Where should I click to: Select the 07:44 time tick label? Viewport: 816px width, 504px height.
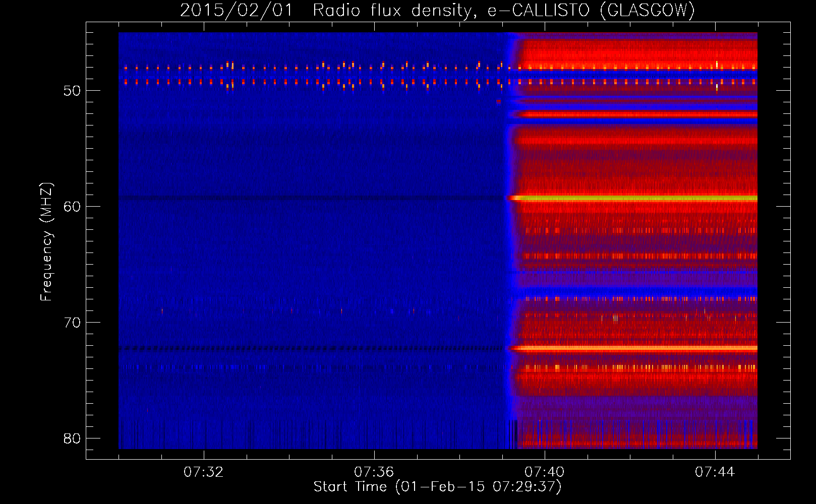(x=715, y=472)
